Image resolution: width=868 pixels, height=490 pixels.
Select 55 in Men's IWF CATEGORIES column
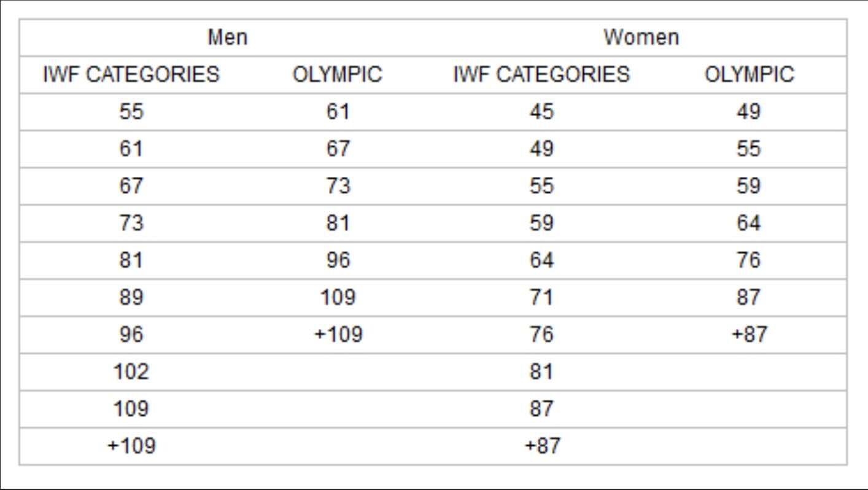131,112
